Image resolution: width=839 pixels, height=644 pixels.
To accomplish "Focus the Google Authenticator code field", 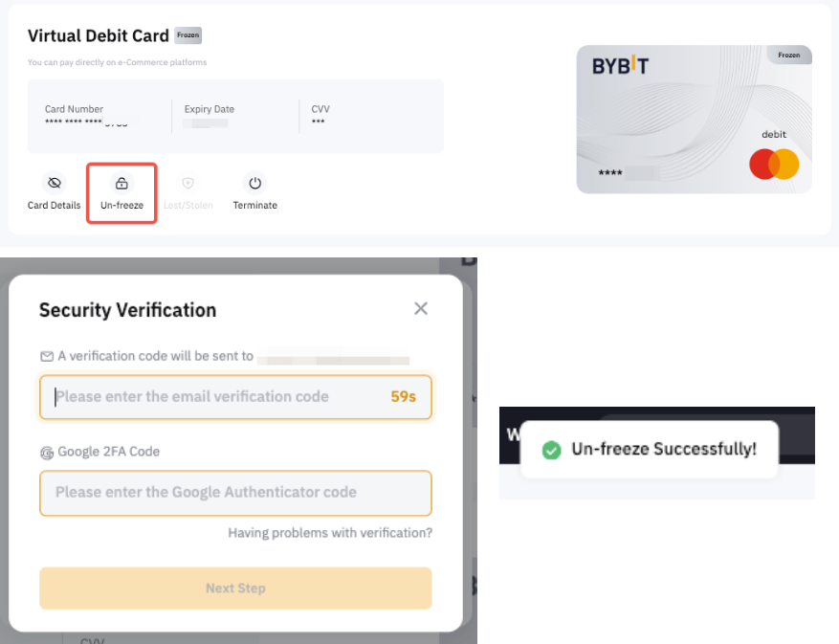I will 234,492.
